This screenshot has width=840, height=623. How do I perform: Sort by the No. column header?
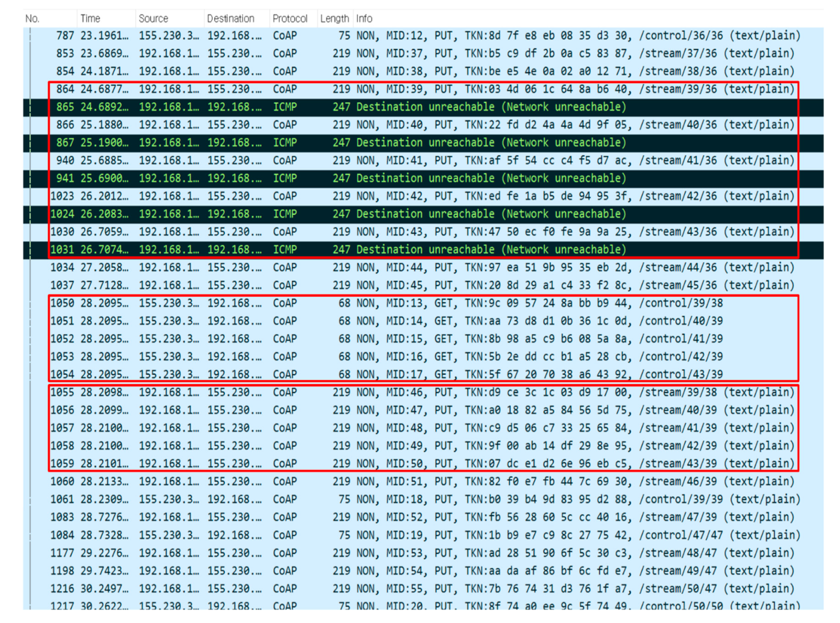coord(32,18)
